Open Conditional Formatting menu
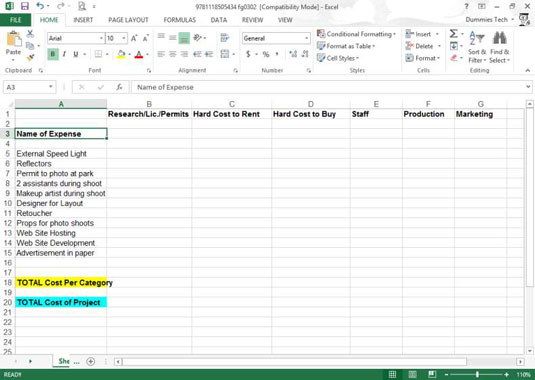Viewport: 535px width, 380px height. click(356, 34)
